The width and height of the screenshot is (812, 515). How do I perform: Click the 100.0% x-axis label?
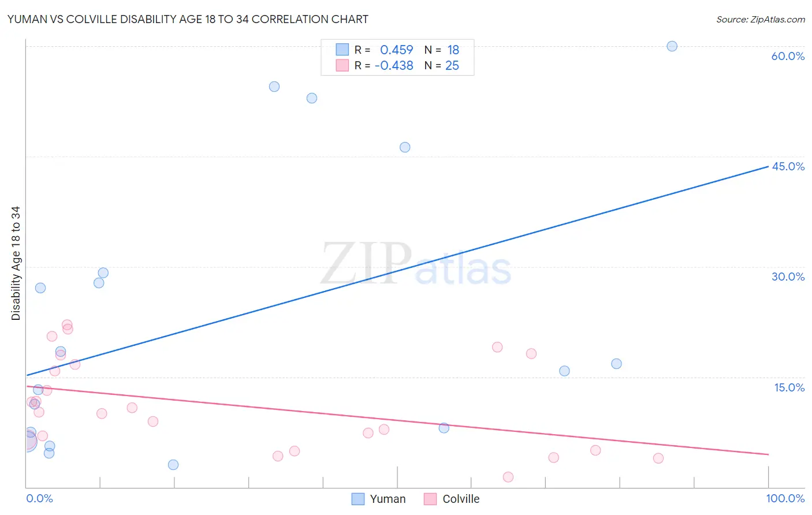tap(785, 498)
